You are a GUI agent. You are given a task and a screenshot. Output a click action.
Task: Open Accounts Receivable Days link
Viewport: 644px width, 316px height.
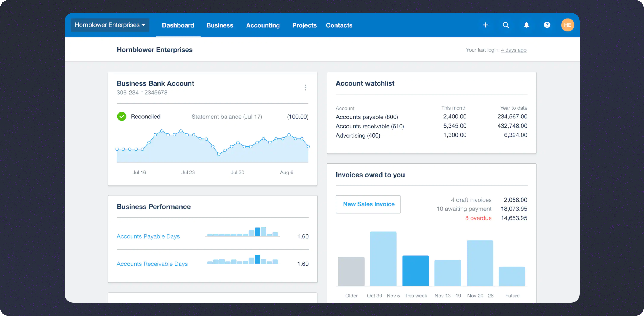152,264
